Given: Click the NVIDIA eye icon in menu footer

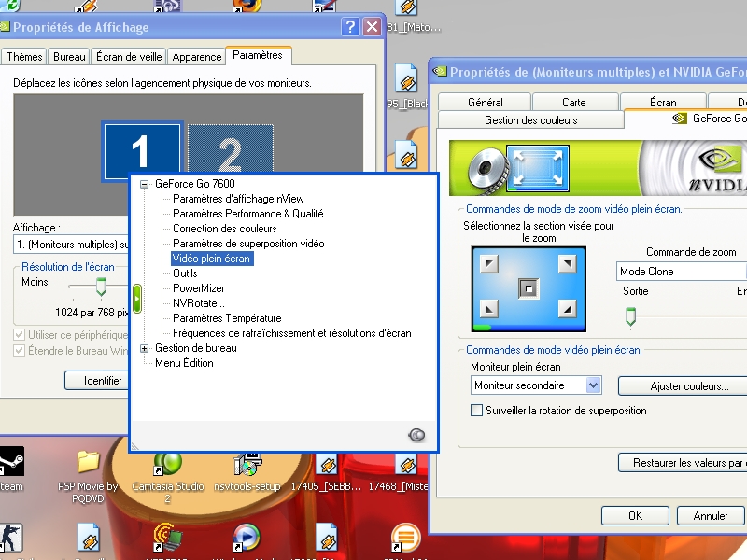Looking at the screenshot, I should pyautogui.click(x=416, y=435).
